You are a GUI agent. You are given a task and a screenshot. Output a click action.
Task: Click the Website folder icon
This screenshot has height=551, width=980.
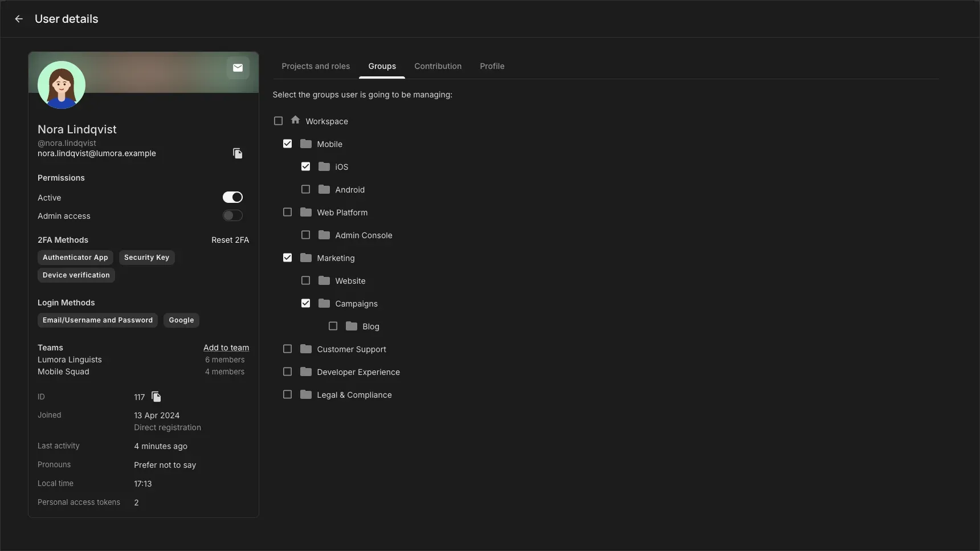324,280
